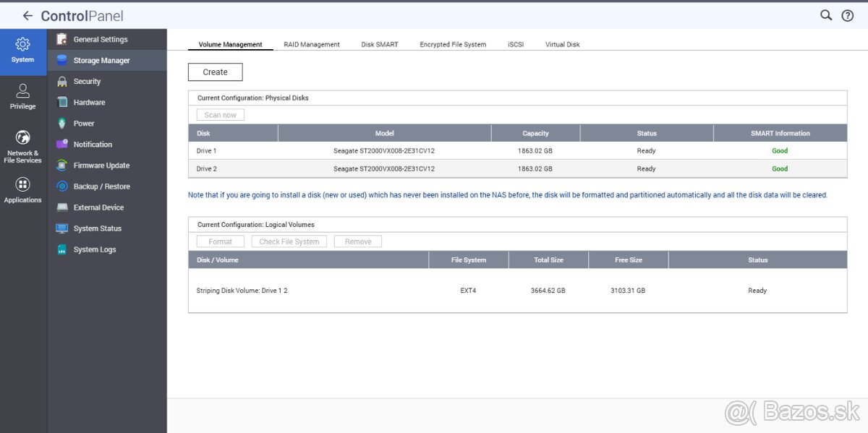Open the help menu
Image resolution: width=868 pixels, height=433 pixels.
(x=848, y=14)
